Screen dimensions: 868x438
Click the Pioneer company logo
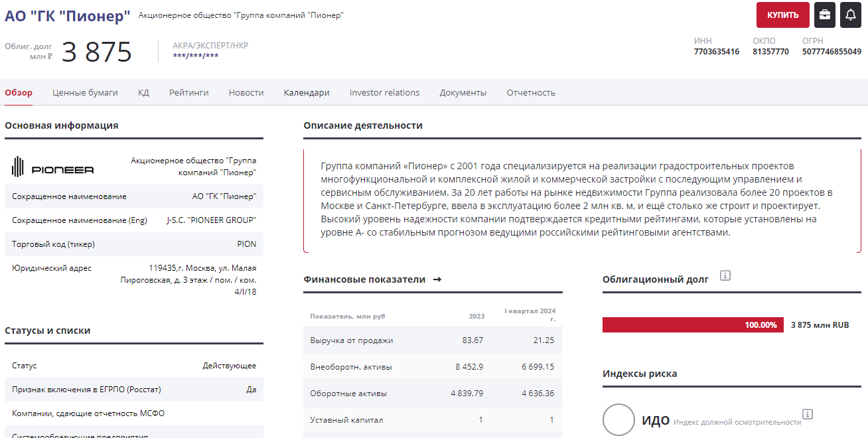[x=53, y=169]
